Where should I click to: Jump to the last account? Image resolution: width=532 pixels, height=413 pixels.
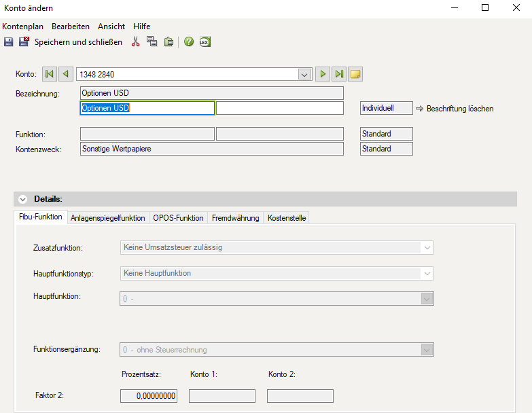coord(339,74)
